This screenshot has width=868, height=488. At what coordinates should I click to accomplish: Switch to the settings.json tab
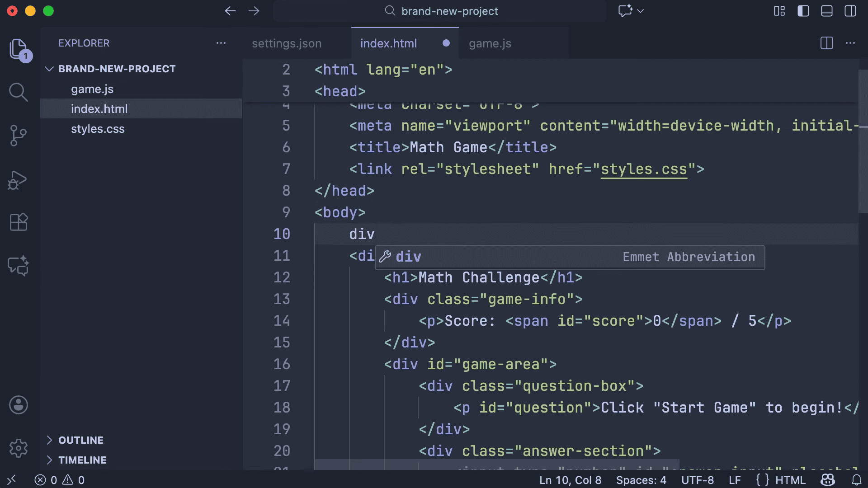click(x=287, y=43)
